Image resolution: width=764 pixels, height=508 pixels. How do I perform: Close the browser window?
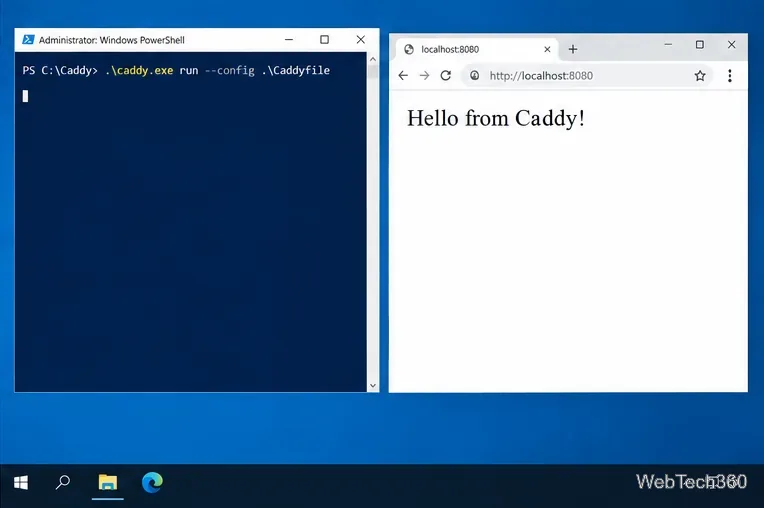pyautogui.click(x=731, y=44)
